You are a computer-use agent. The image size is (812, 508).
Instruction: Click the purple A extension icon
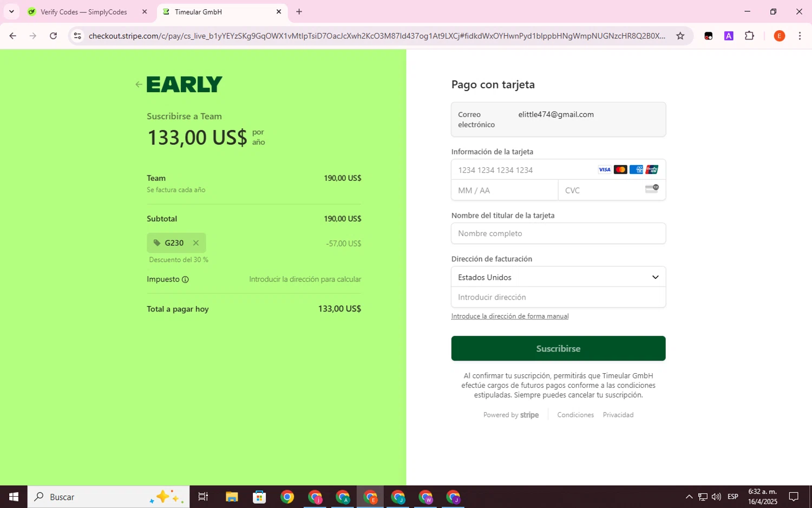(729, 36)
